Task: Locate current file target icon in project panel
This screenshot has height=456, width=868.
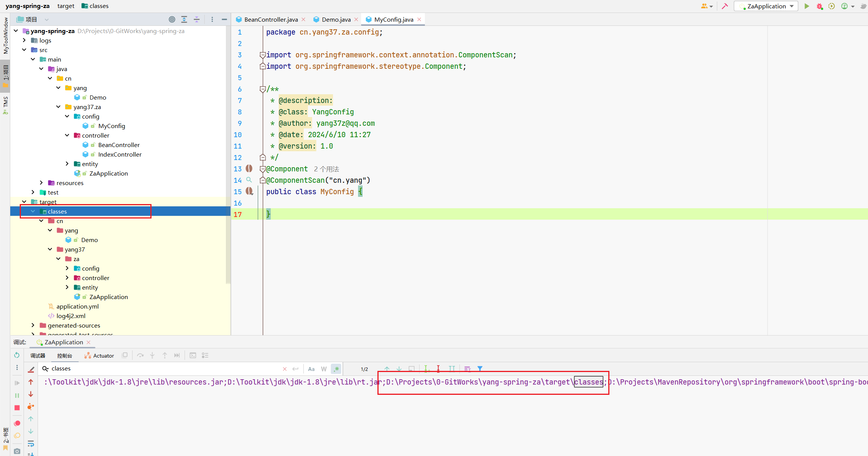Action: (172, 19)
